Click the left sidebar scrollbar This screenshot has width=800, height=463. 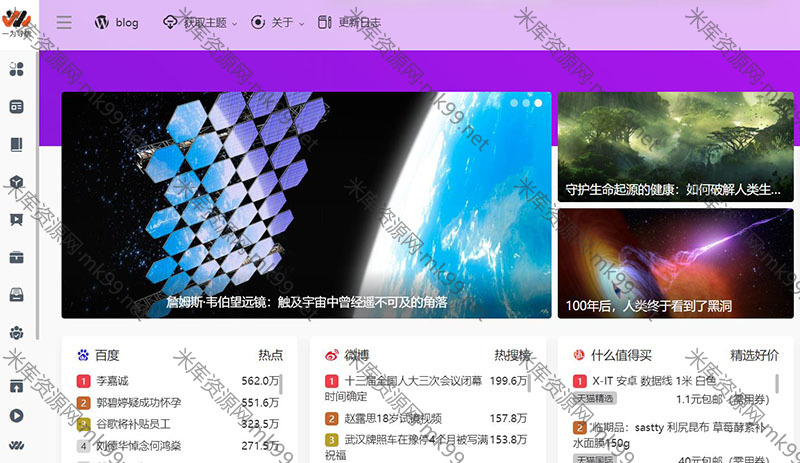pyautogui.click(x=37, y=194)
